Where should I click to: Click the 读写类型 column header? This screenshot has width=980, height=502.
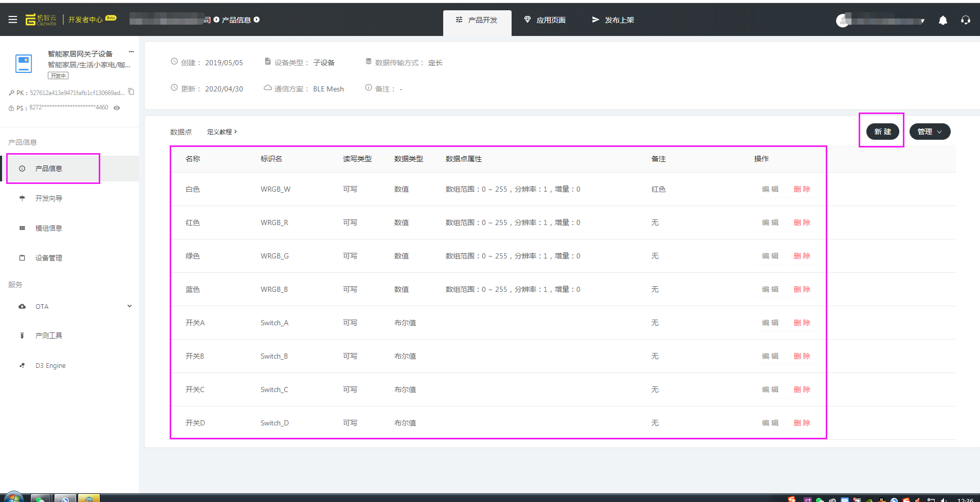(x=357, y=159)
